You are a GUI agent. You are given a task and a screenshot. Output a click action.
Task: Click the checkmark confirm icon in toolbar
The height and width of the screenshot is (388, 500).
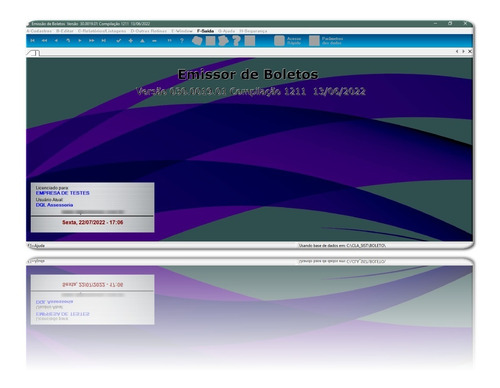119,41
